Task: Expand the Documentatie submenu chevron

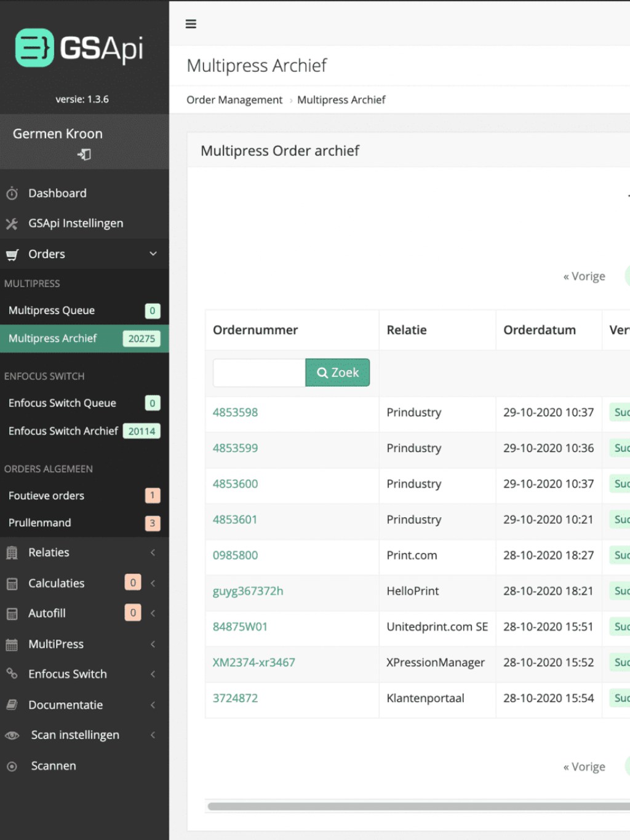Action: click(x=153, y=705)
